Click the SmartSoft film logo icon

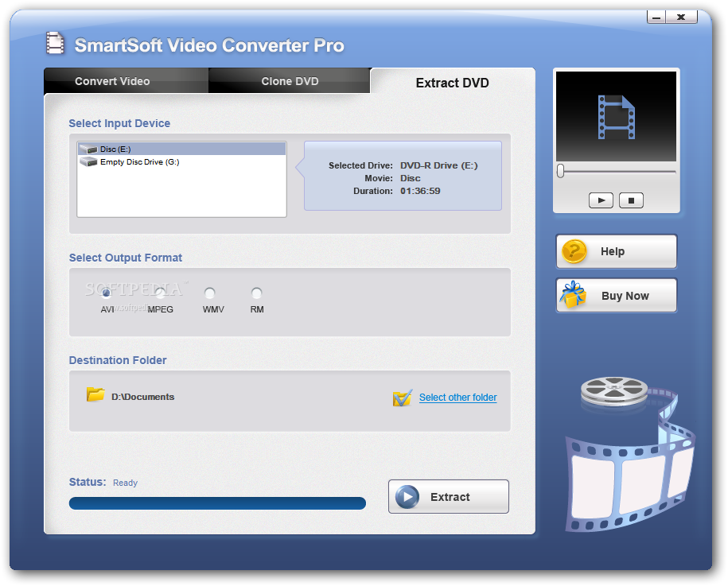pos(55,43)
